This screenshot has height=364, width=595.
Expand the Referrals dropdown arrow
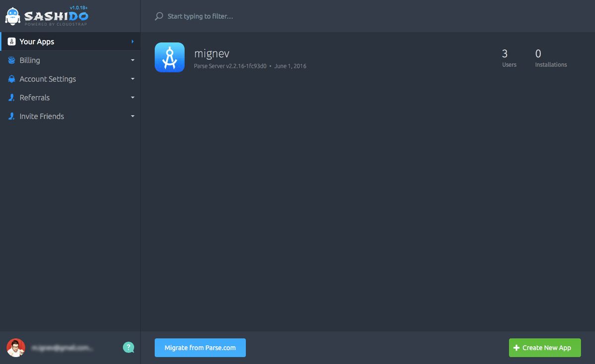point(132,97)
